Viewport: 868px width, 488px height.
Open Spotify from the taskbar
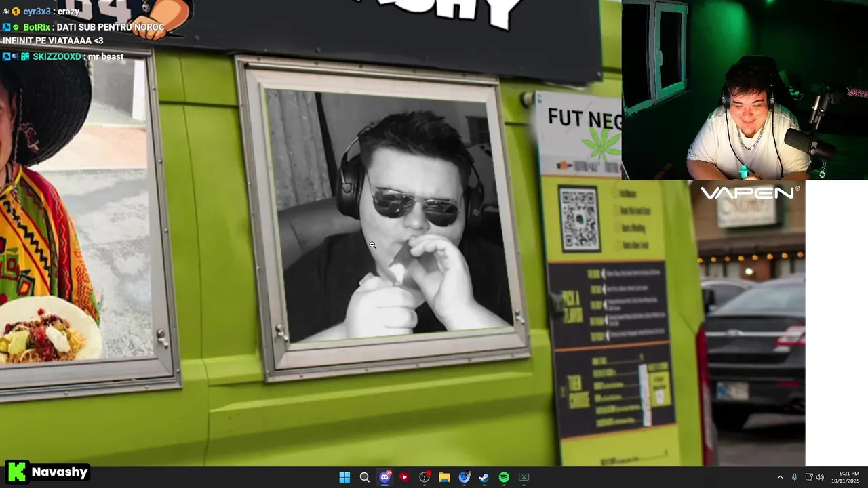504,477
